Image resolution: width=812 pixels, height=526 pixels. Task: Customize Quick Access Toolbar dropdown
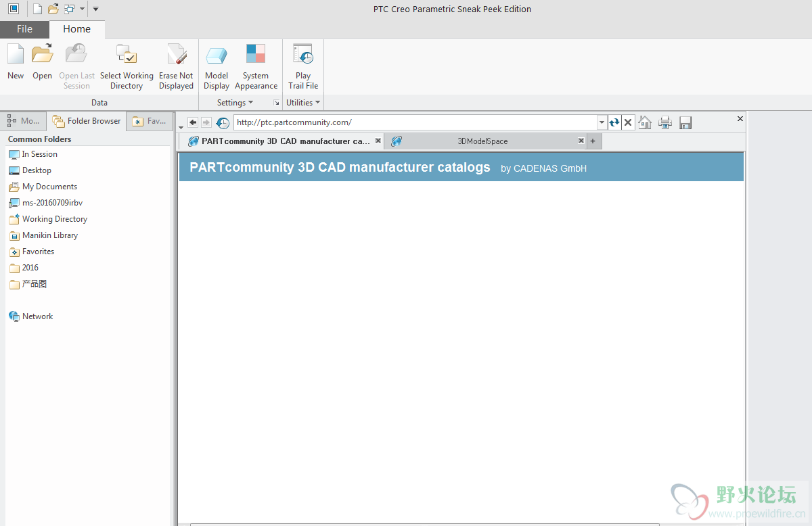(95, 9)
